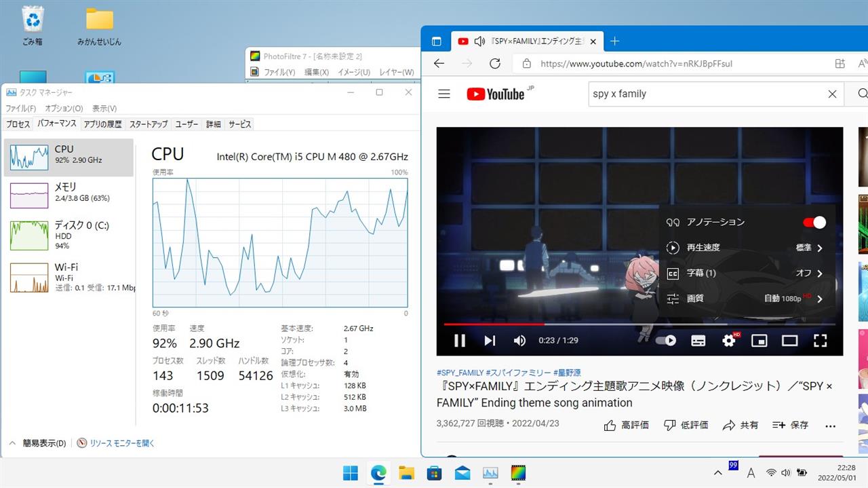The image size is (868, 488).
Task: Open more actions ellipsis below video
Action: point(831,426)
